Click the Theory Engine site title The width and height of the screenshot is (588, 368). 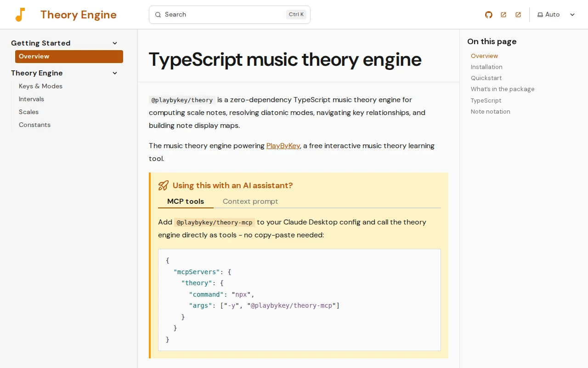[79, 15]
